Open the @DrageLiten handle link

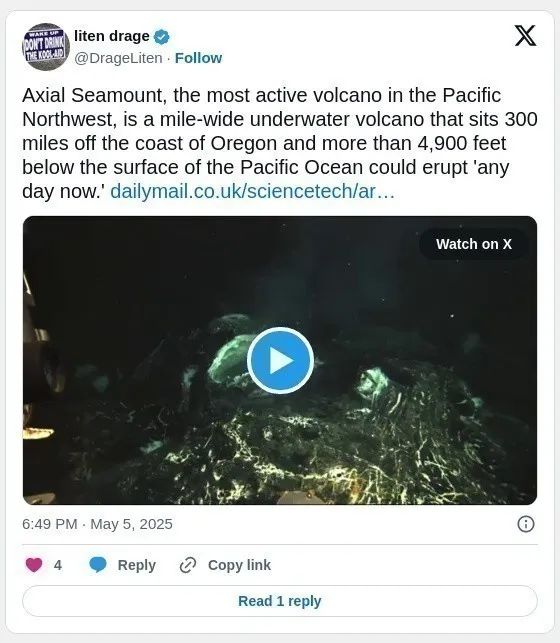(118, 58)
